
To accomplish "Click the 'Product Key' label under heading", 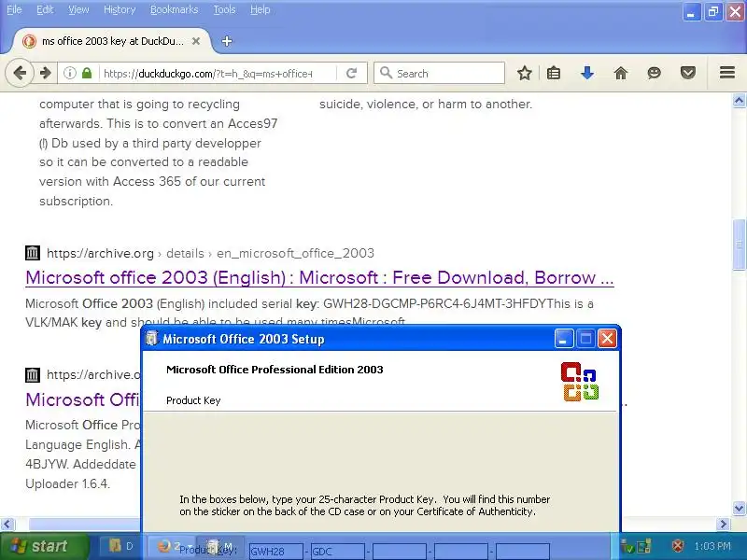I will click(x=193, y=400).
